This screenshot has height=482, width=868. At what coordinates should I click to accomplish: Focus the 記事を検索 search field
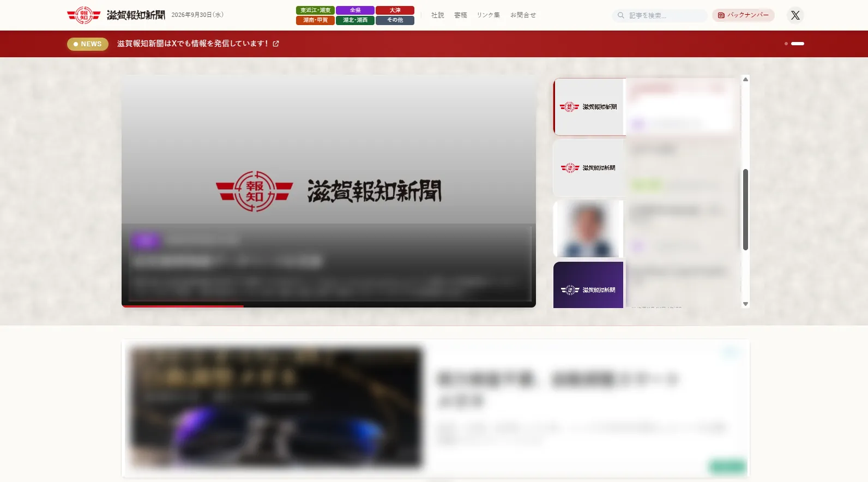660,15
